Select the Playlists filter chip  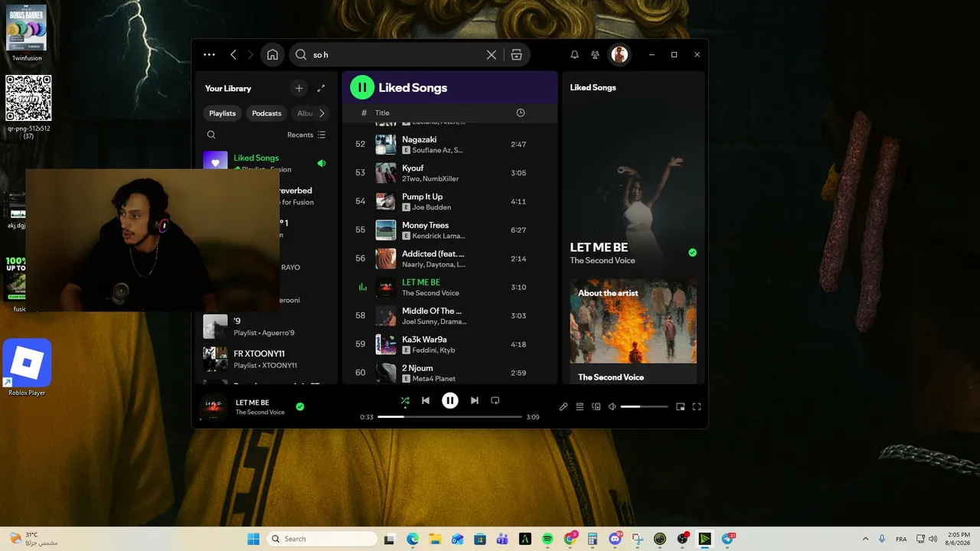pos(222,113)
